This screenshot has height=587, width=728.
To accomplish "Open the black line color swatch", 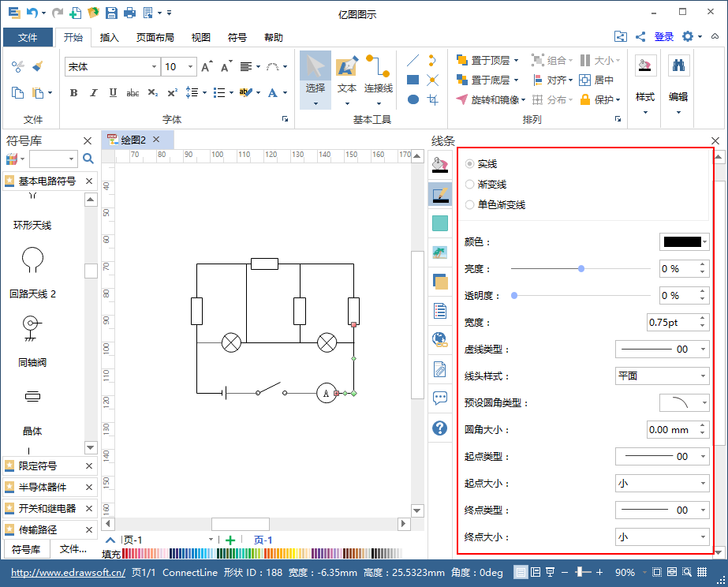I will click(x=685, y=242).
